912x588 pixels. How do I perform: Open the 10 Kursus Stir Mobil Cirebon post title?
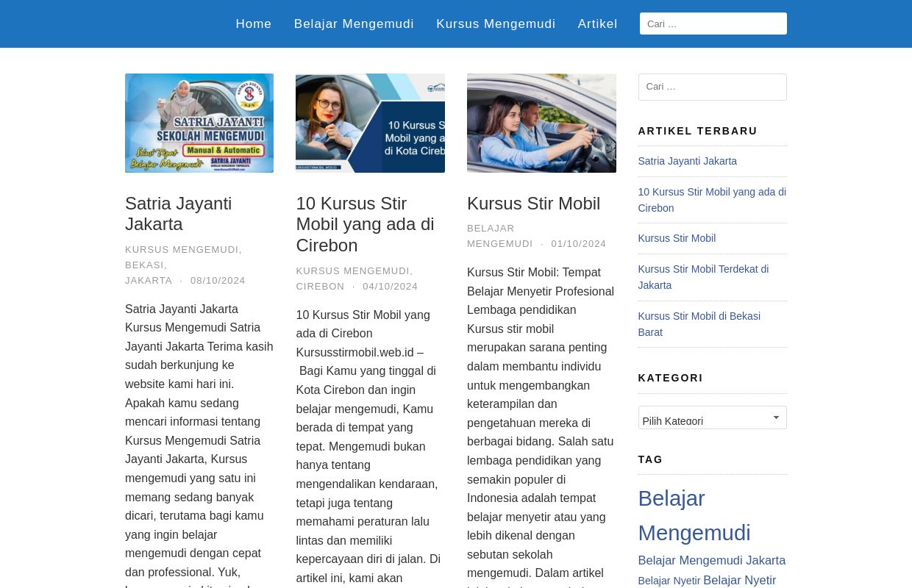point(365,224)
